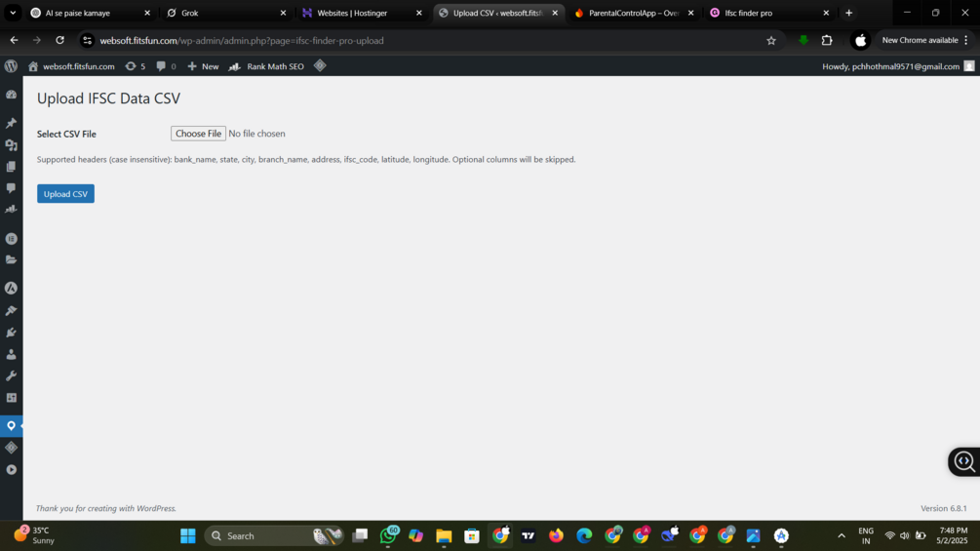Open Microsoft Edge from the taskbar
The height and width of the screenshot is (551, 980).
coord(584,536)
